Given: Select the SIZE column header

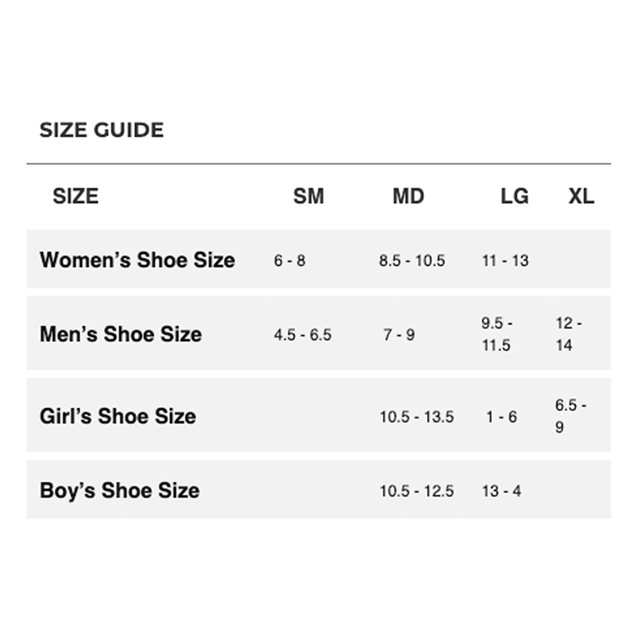Looking at the screenshot, I should pyautogui.click(x=75, y=196).
